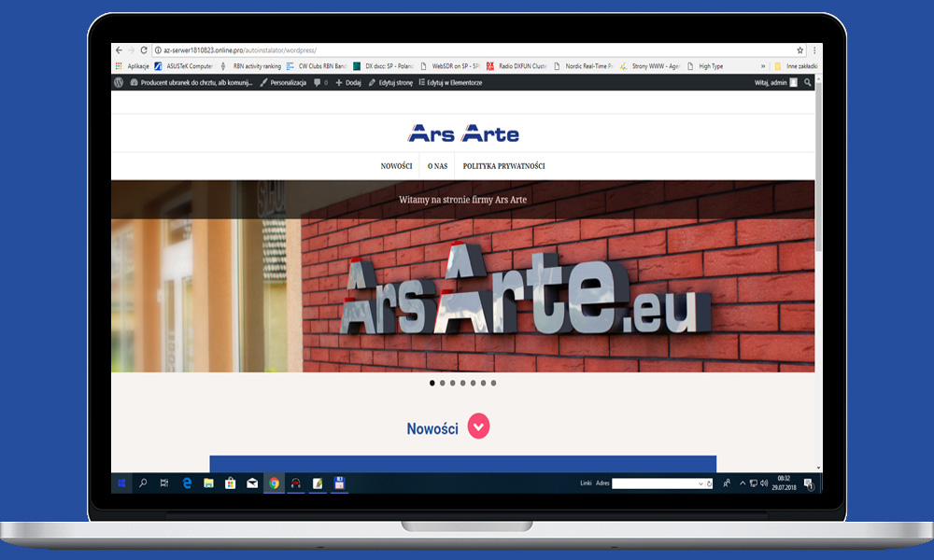Open the ASUSTeK Computer bookmark
Screen dimensions: 934x560
point(183,66)
